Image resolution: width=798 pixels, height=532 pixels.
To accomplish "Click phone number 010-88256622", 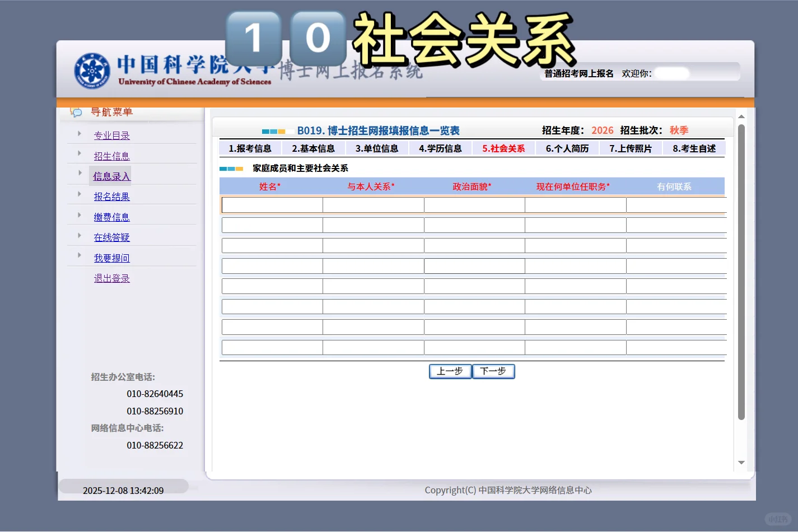I will point(155,445).
